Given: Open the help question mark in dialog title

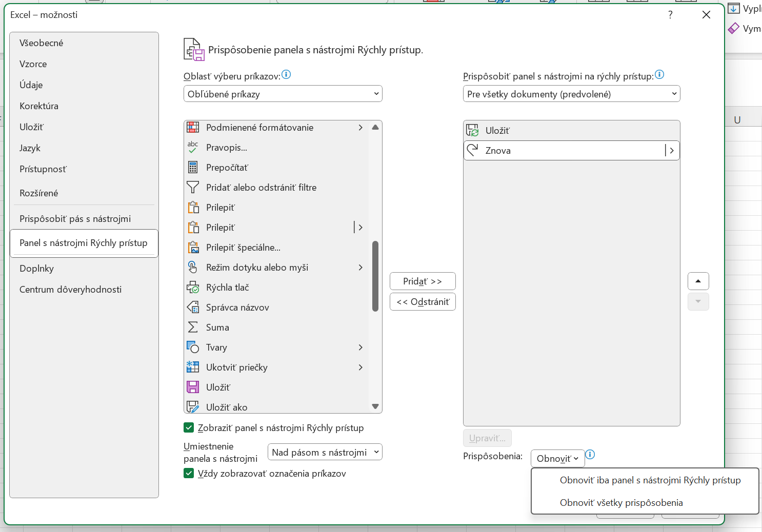Looking at the screenshot, I should [670, 15].
